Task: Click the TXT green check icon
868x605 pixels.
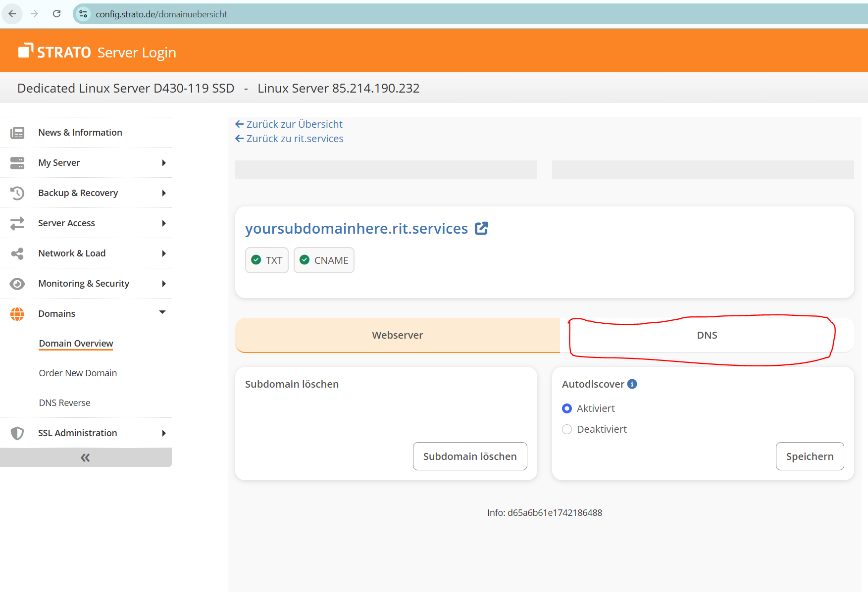Action: click(256, 260)
